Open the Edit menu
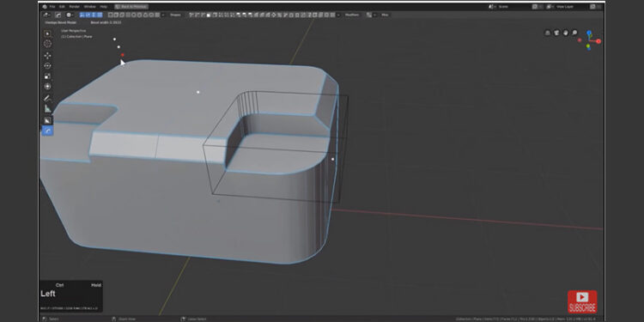 point(62,7)
